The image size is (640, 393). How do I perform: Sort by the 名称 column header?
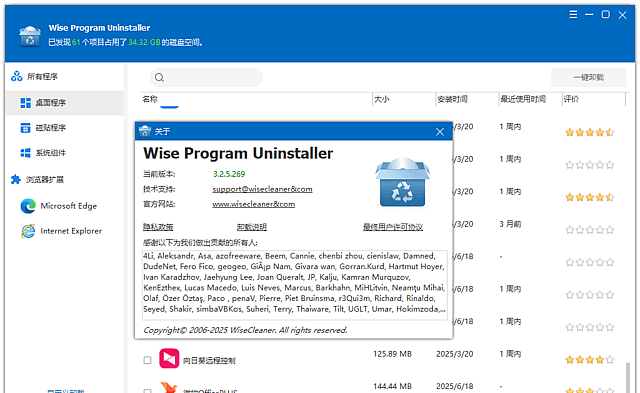(150, 99)
